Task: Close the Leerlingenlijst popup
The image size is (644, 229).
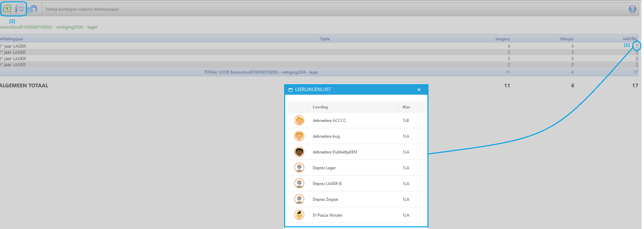Action: coord(419,90)
